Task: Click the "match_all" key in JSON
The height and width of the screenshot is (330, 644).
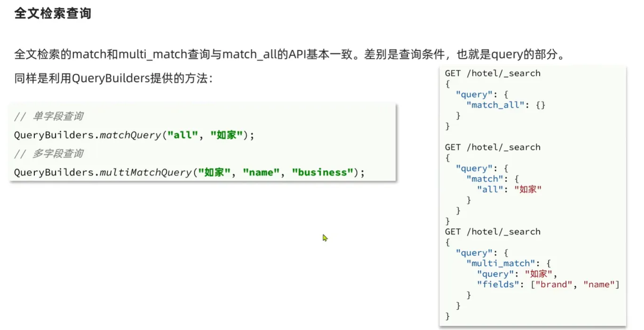Action: tap(495, 105)
